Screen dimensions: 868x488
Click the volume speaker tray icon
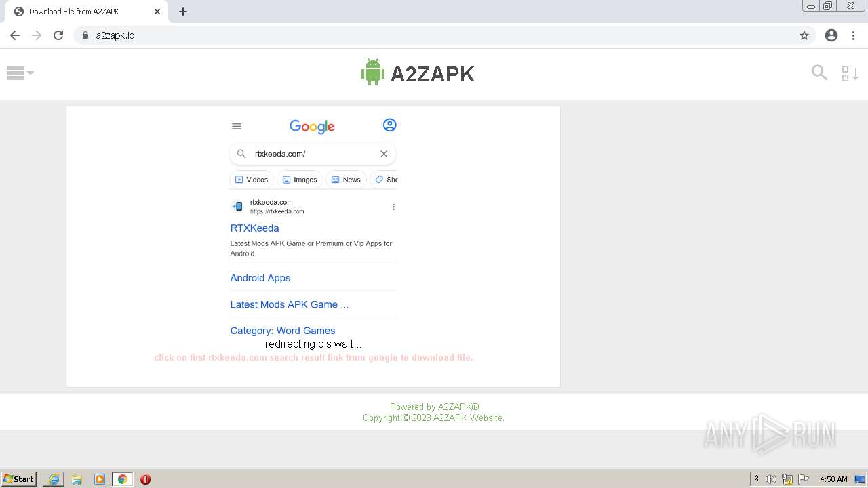pyautogui.click(x=771, y=479)
